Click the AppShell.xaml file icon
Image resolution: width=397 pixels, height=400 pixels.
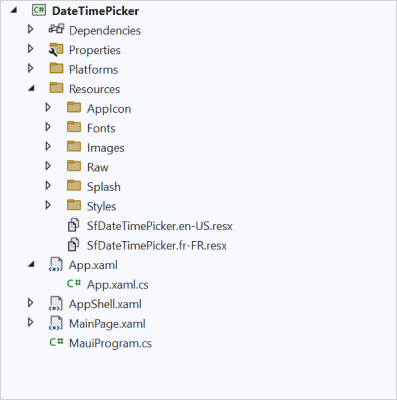click(x=56, y=304)
